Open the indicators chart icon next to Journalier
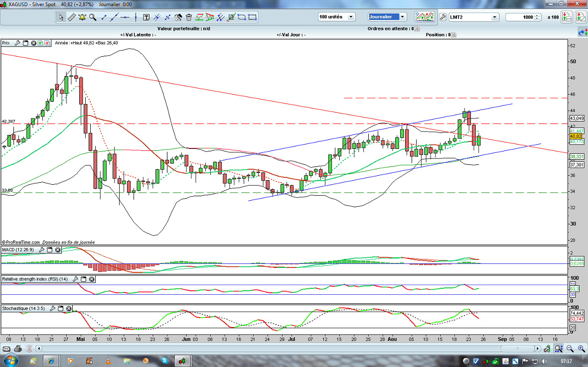Screen dimensions: 588x367 click(x=425, y=17)
